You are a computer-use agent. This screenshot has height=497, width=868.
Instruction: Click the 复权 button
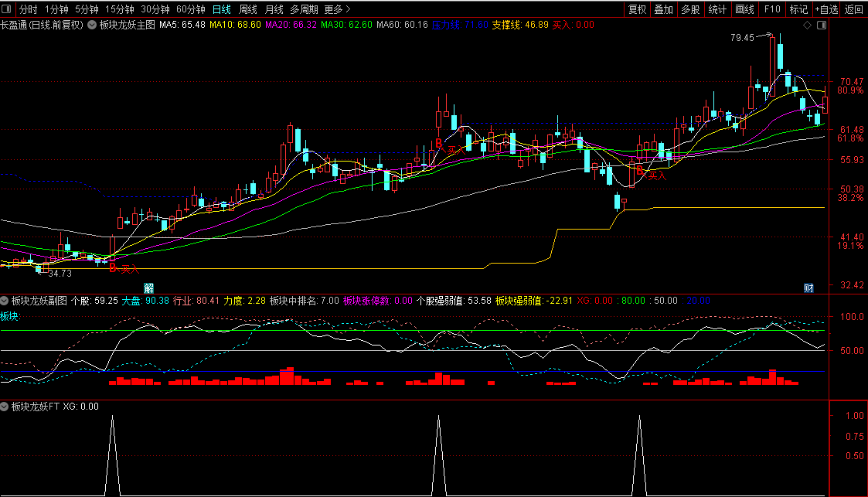pyautogui.click(x=637, y=9)
